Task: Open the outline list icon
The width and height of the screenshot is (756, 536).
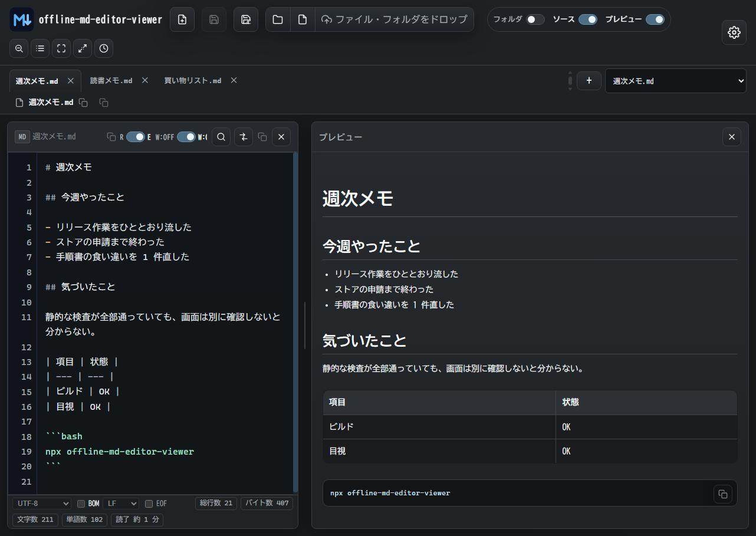Action: point(40,48)
